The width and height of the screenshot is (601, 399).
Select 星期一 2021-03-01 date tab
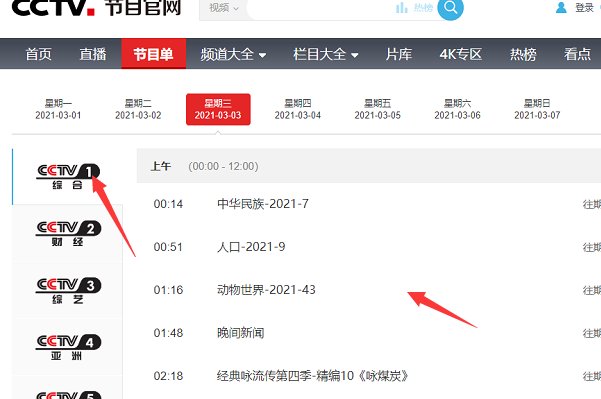[58, 109]
